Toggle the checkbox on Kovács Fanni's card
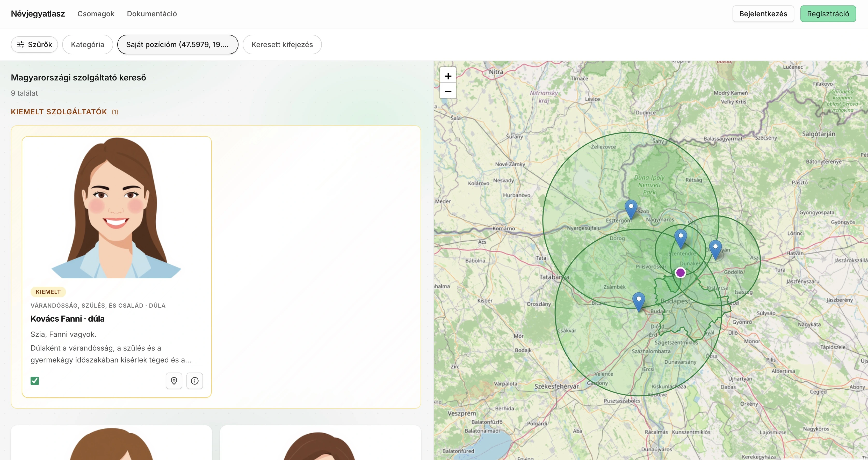 35,381
